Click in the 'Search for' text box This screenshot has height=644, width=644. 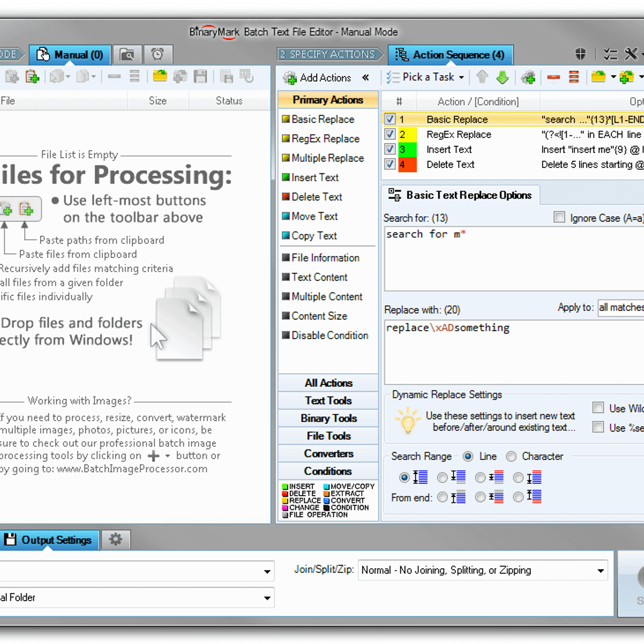[514, 259]
